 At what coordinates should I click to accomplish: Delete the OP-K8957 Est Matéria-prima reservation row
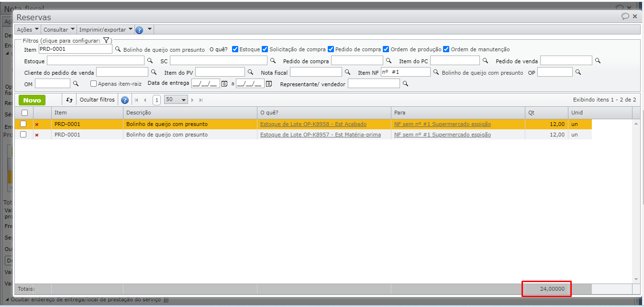coord(37,135)
